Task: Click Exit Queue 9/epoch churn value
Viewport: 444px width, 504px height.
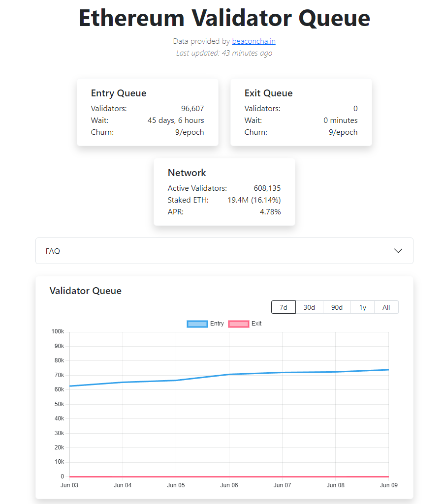Action: (343, 132)
